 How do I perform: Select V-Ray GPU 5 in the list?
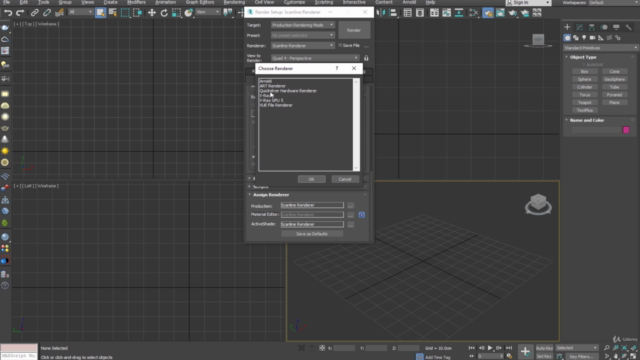click(x=271, y=100)
